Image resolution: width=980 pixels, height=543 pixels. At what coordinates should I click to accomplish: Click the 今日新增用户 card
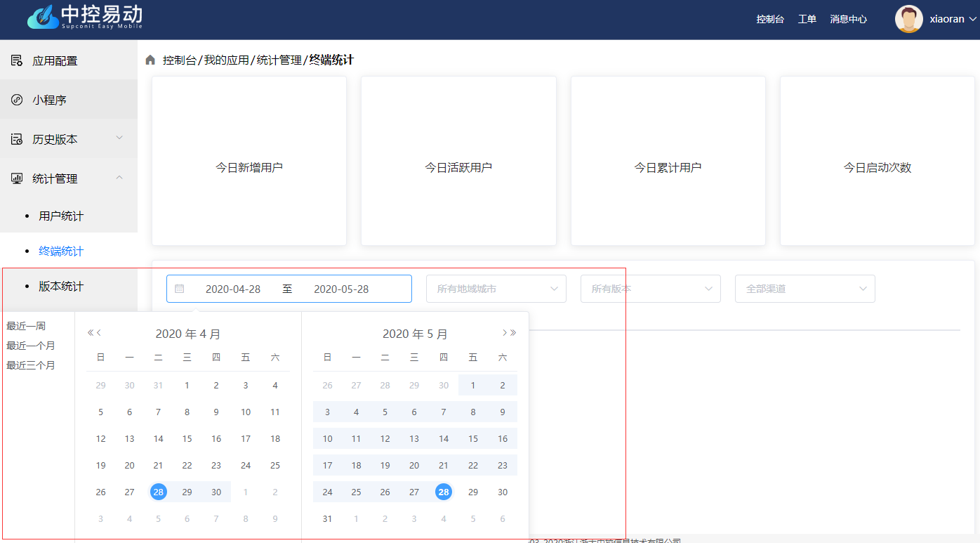pos(249,161)
